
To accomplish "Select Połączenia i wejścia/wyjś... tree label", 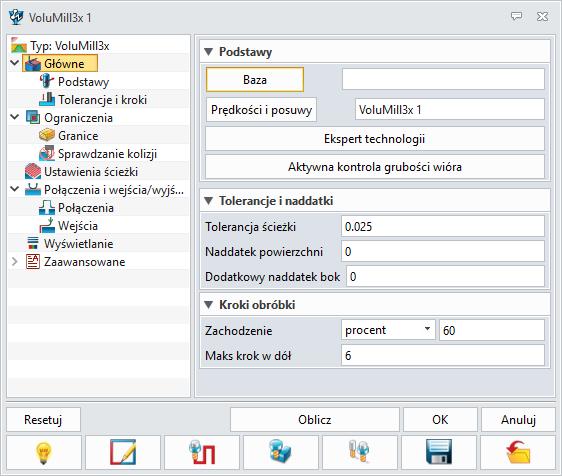I will (x=114, y=190).
